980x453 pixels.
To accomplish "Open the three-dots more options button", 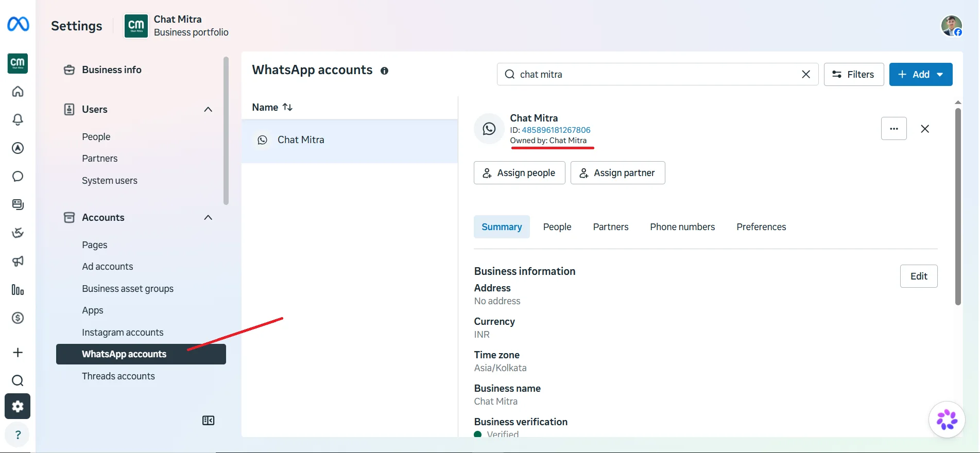I will tap(894, 129).
